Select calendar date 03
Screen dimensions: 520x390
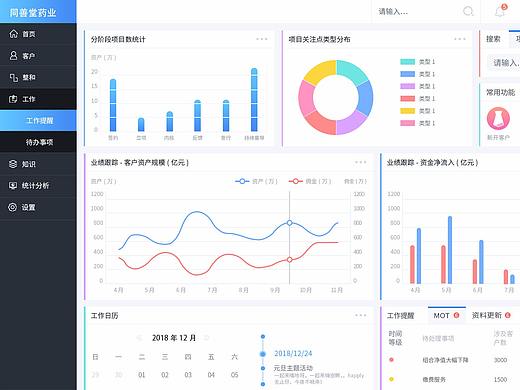click(188, 375)
